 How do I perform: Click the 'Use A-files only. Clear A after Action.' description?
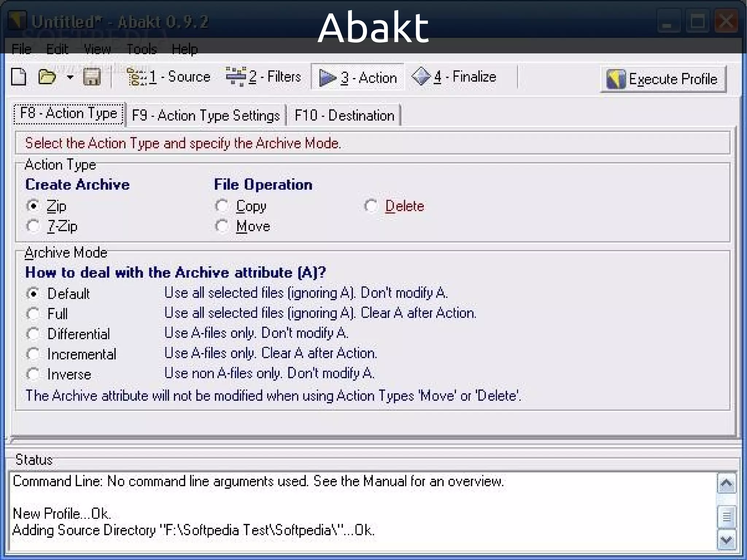(x=271, y=353)
